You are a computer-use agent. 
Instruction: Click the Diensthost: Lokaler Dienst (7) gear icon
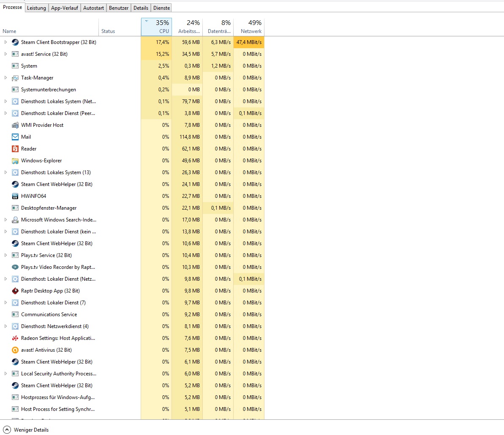tap(15, 303)
